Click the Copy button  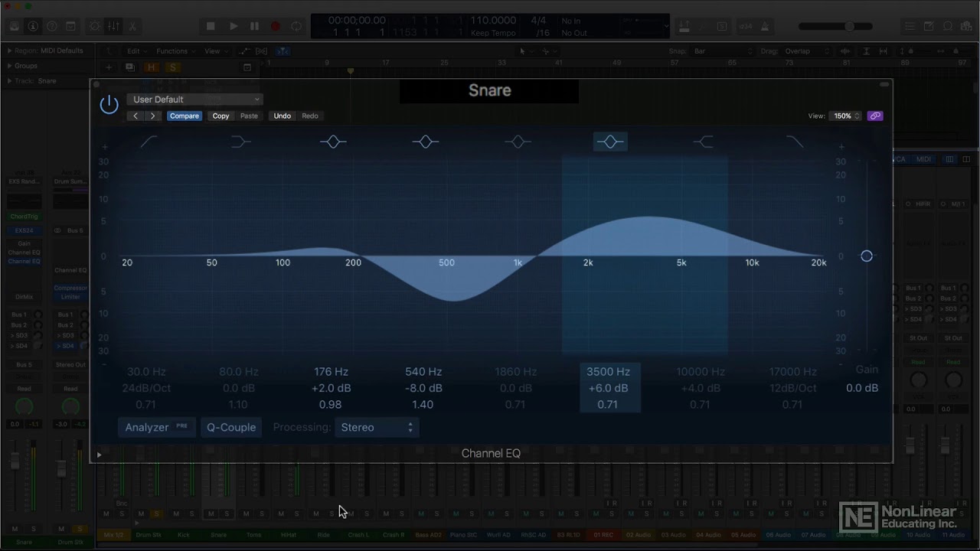pyautogui.click(x=220, y=116)
